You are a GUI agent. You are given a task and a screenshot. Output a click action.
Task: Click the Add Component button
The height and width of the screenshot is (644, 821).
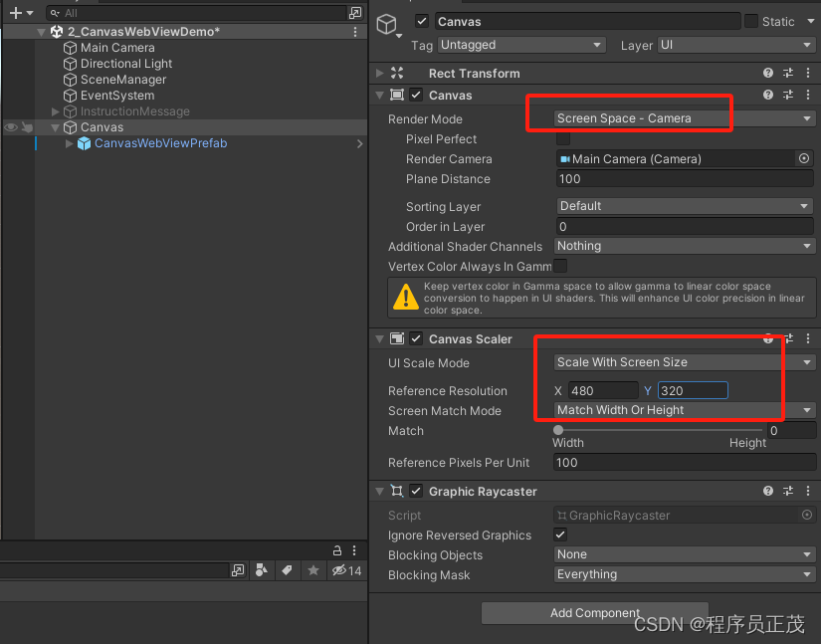click(594, 613)
